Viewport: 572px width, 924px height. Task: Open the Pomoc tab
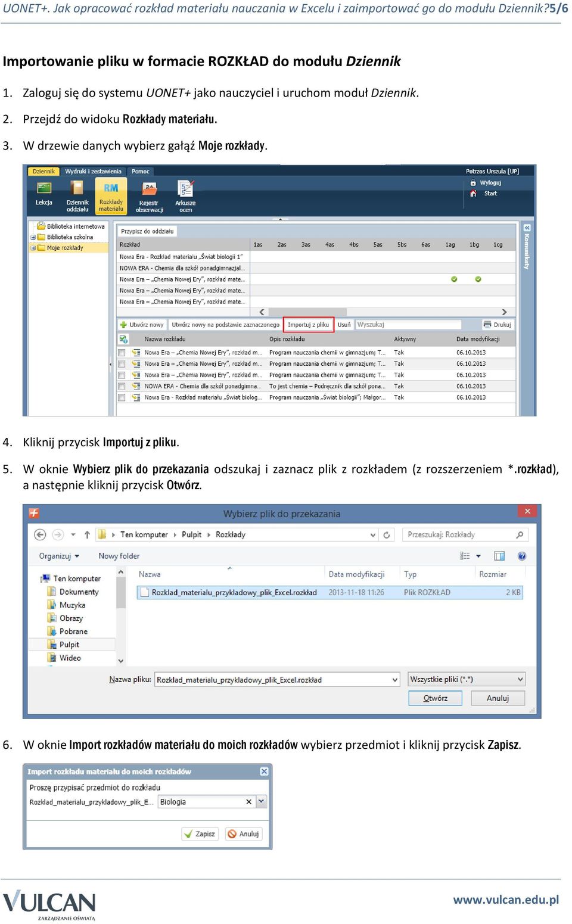[x=141, y=172]
